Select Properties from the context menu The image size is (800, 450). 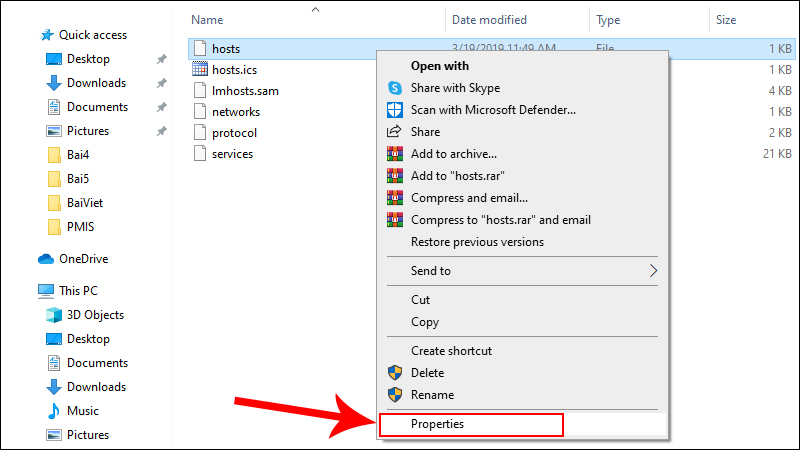pos(437,424)
